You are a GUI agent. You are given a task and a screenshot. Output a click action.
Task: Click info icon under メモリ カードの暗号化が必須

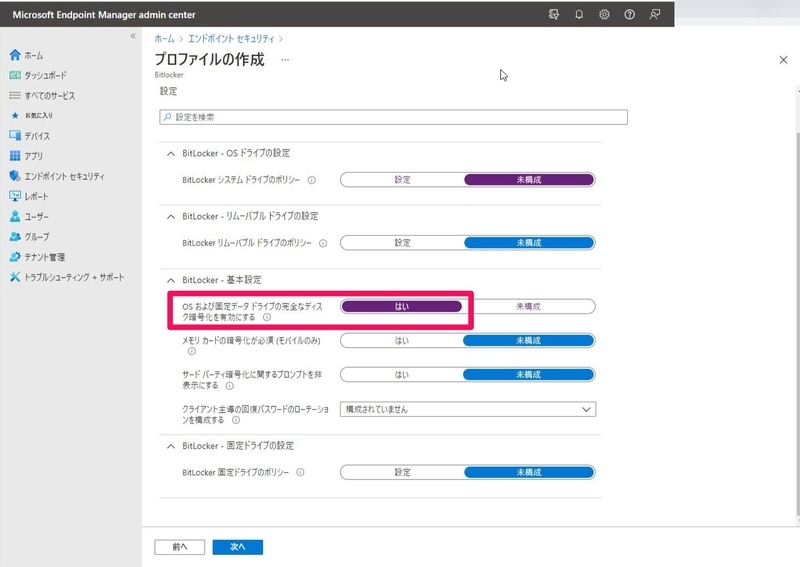coord(191,351)
